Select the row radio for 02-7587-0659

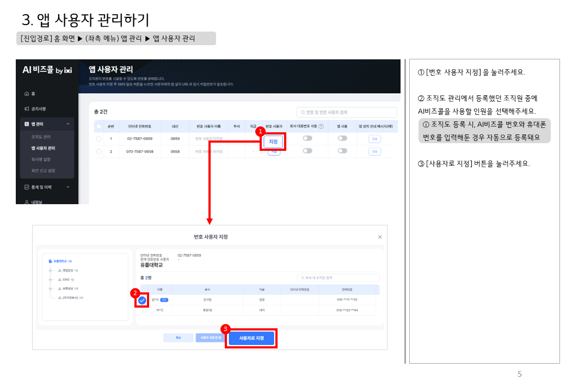pos(99,139)
